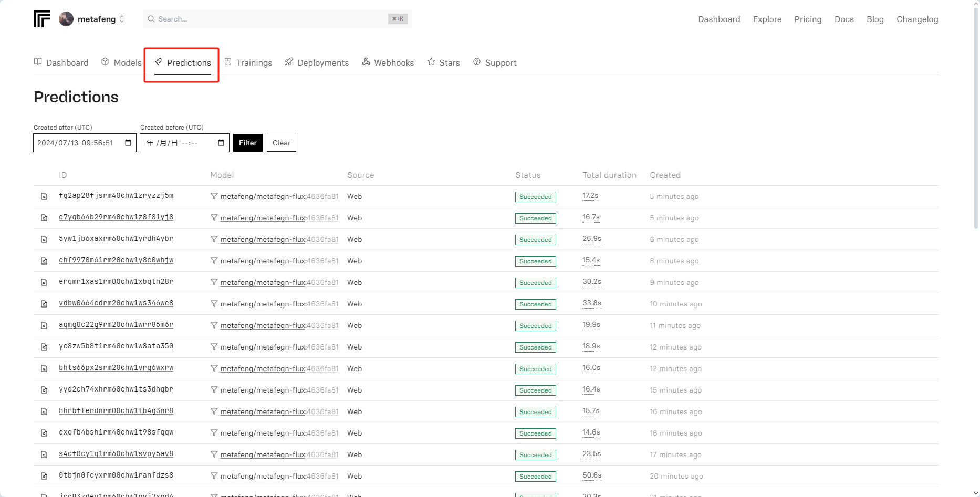Image resolution: width=980 pixels, height=497 pixels.
Task: Click the page vertical scrollbar
Action: coord(976,118)
